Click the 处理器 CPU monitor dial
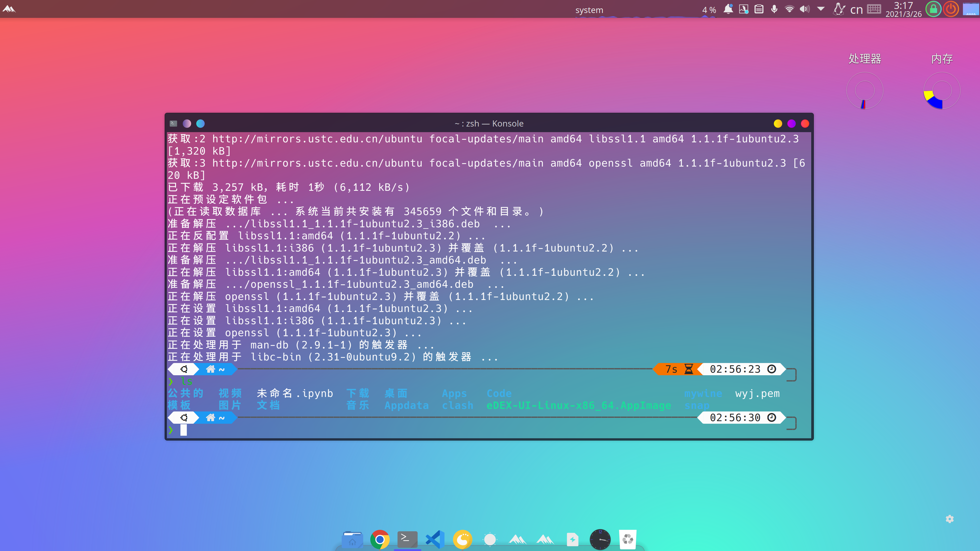The image size is (980, 551). coord(865,91)
